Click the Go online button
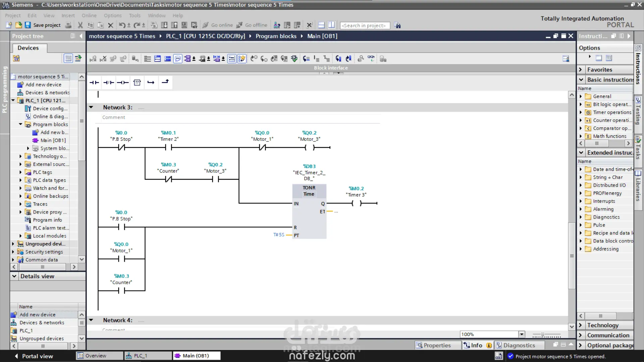The image size is (644, 362). click(x=218, y=25)
